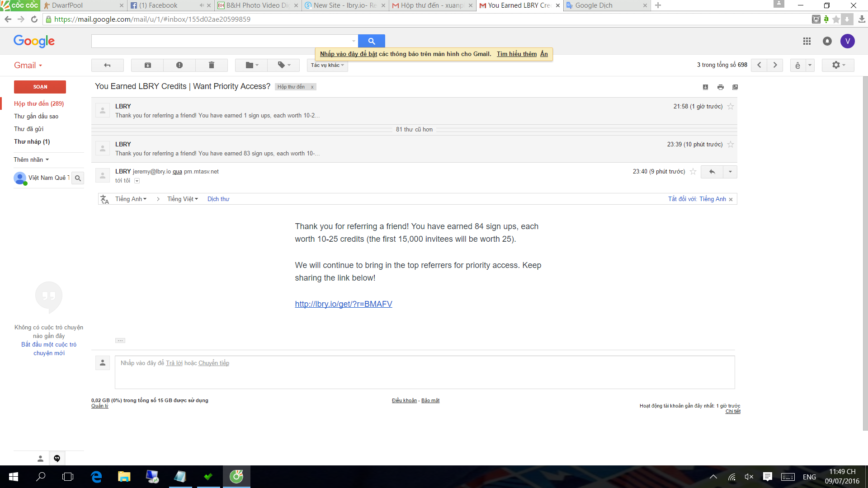Click the archive email icon

click(147, 65)
